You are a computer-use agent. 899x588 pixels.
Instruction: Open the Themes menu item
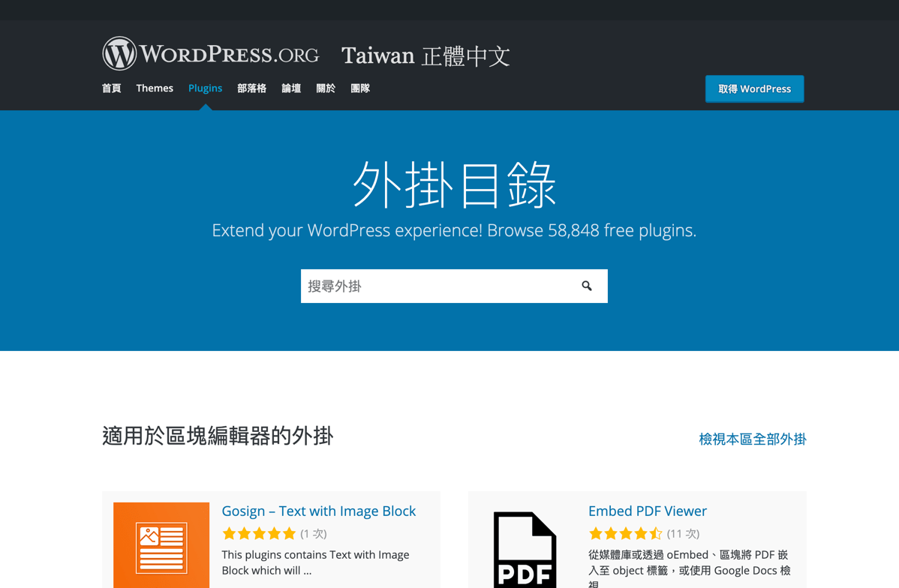[155, 88]
